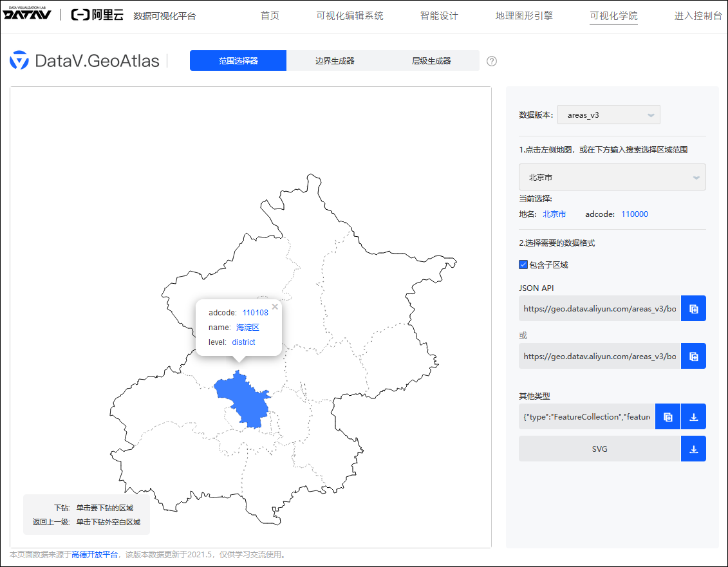Close the 海淀区 info popup
This screenshot has width=728, height=567.
pos(275,306)
